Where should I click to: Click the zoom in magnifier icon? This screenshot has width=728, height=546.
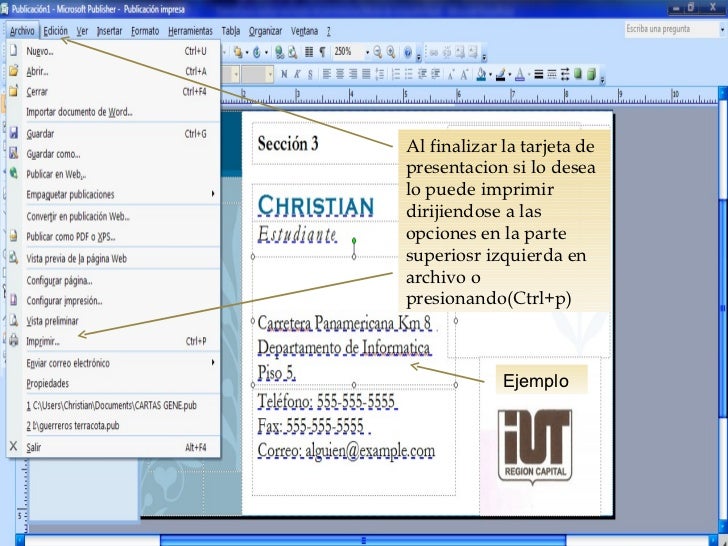(x=391, y=52)
